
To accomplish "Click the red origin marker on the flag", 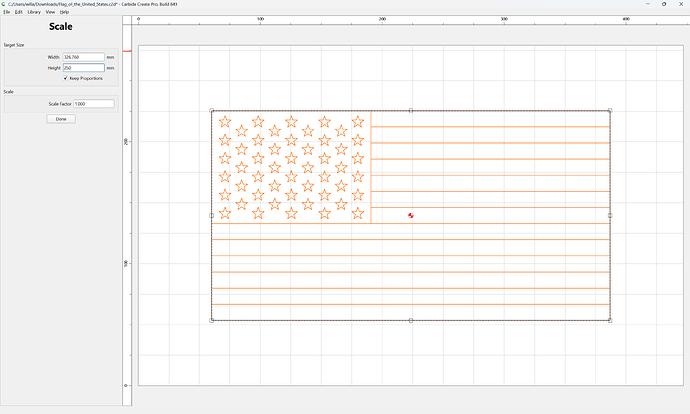I will tap(411, 216).
